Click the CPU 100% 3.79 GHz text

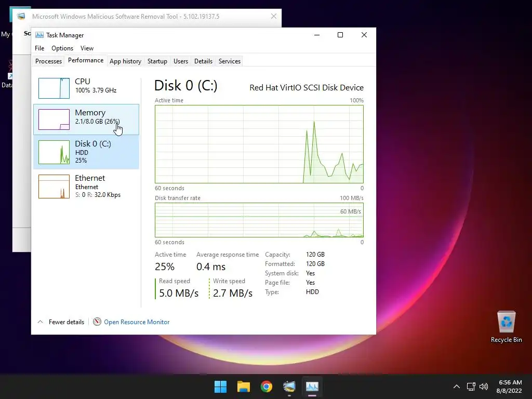tap(96, 90)
